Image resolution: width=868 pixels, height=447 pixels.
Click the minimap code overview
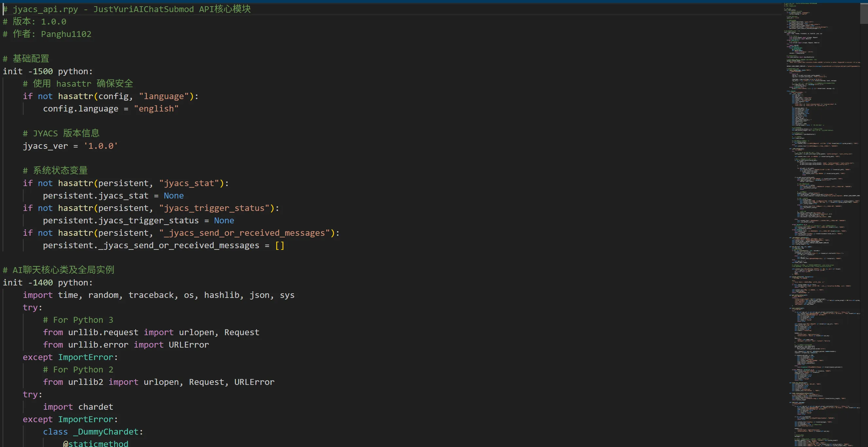pyautogui.click(x=822, y=222)
